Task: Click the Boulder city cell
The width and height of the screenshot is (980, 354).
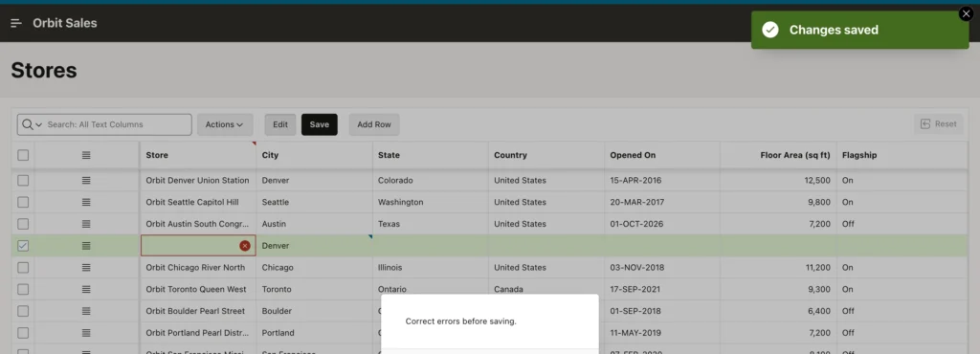Action: coord(314,311)
